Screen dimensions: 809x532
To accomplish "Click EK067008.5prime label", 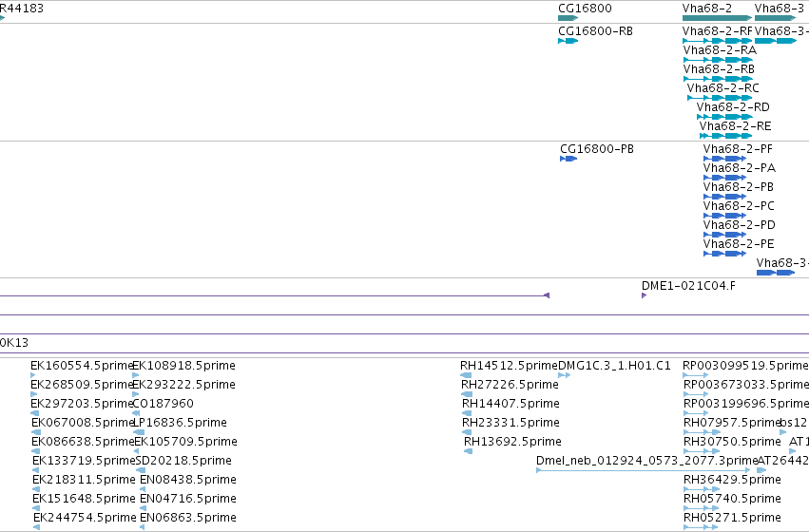I will [x=82, y=423].
